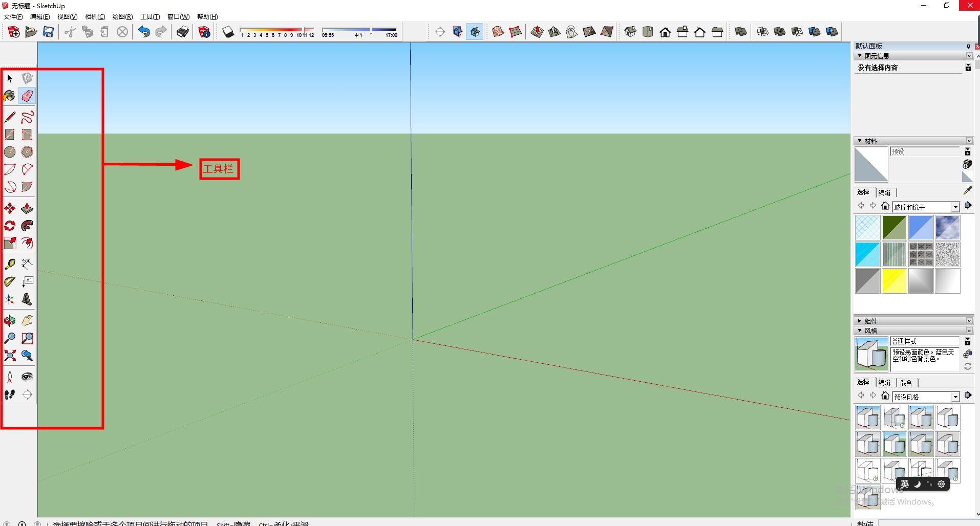
Task: Select the Protractor tool
Action: pyautogui.click(x=10, y=281)
